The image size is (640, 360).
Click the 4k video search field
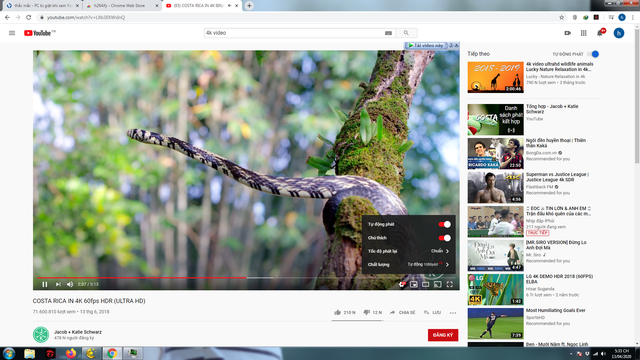[x=294, y=33]
